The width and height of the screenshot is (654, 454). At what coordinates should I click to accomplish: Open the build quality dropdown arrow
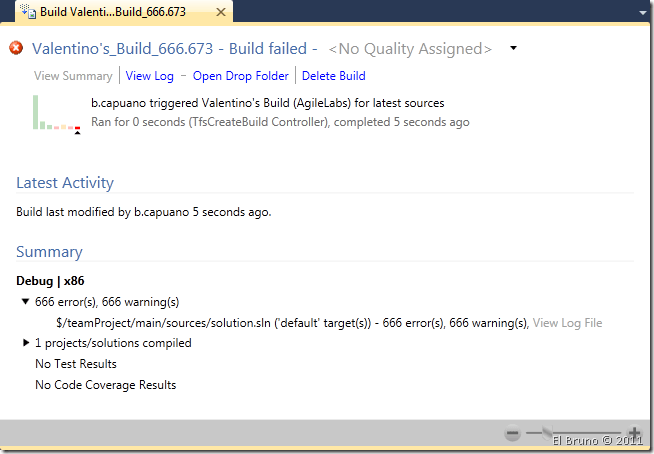[513, 48]
